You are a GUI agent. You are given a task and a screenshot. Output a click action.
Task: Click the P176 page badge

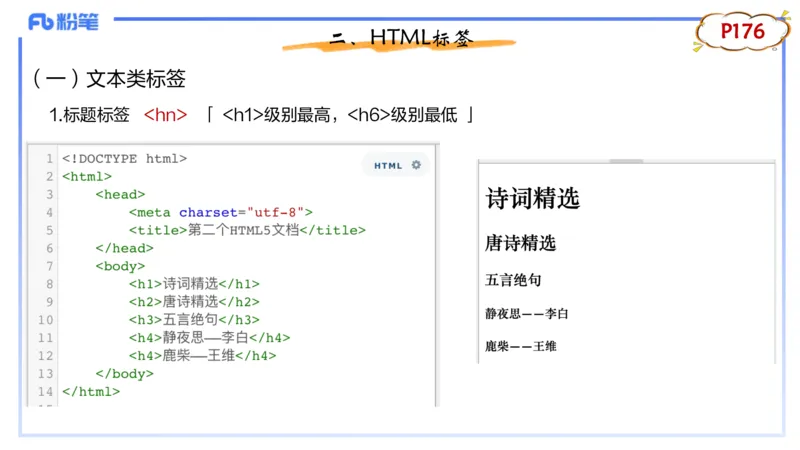click(742, 32)
